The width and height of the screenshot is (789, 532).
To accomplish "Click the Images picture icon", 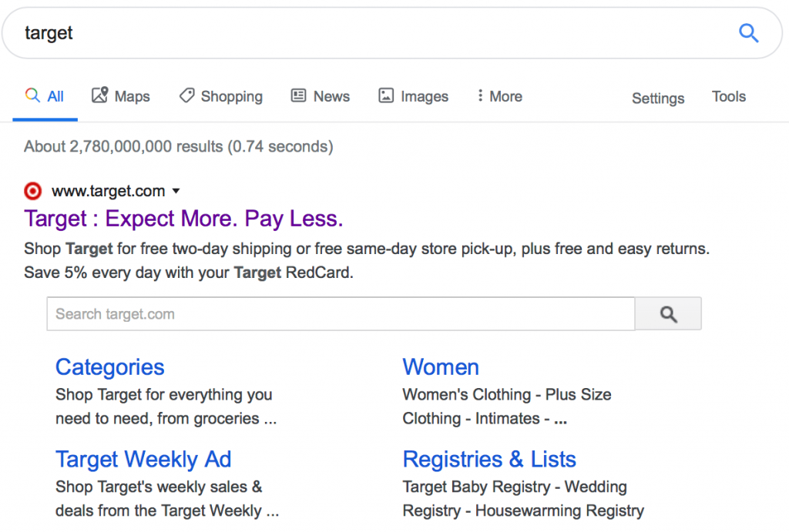I will tap(386, 95).
